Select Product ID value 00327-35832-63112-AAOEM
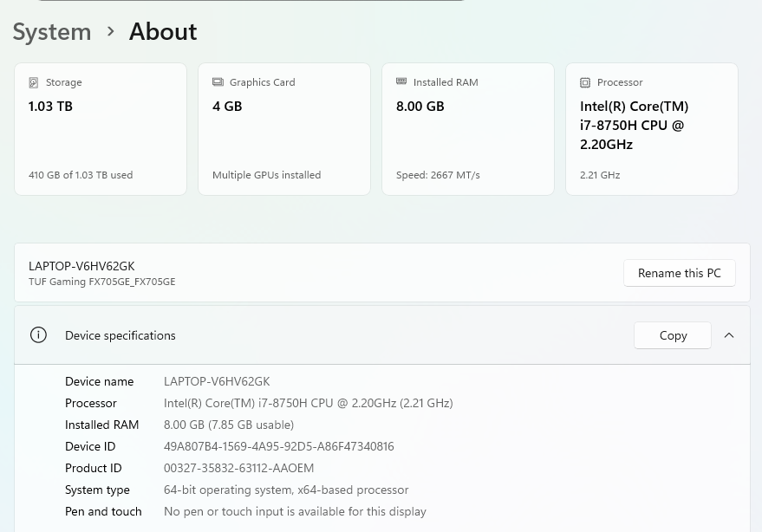This screenshot has width=762, height=532. click(x=238, y=468)
